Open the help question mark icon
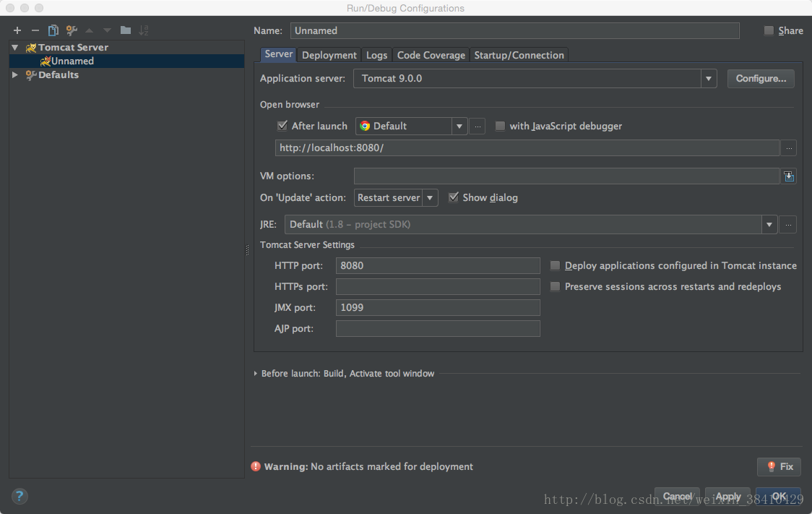 coord(20,497)
